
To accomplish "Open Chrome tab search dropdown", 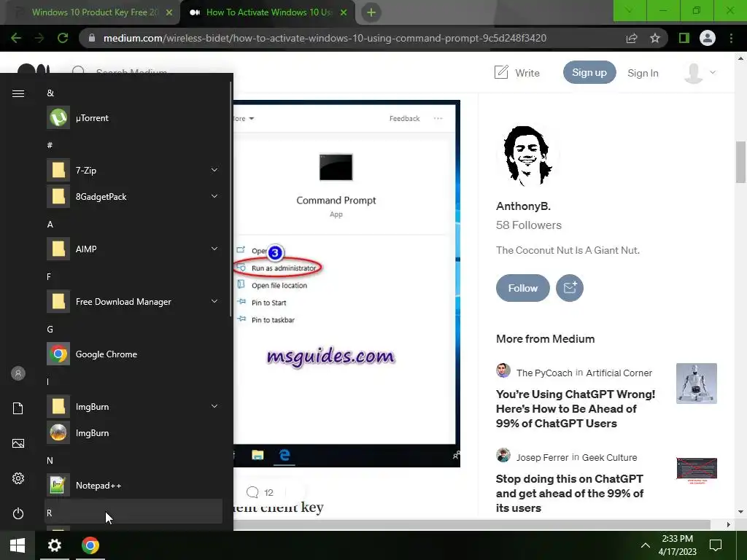I will pos(630,10).
